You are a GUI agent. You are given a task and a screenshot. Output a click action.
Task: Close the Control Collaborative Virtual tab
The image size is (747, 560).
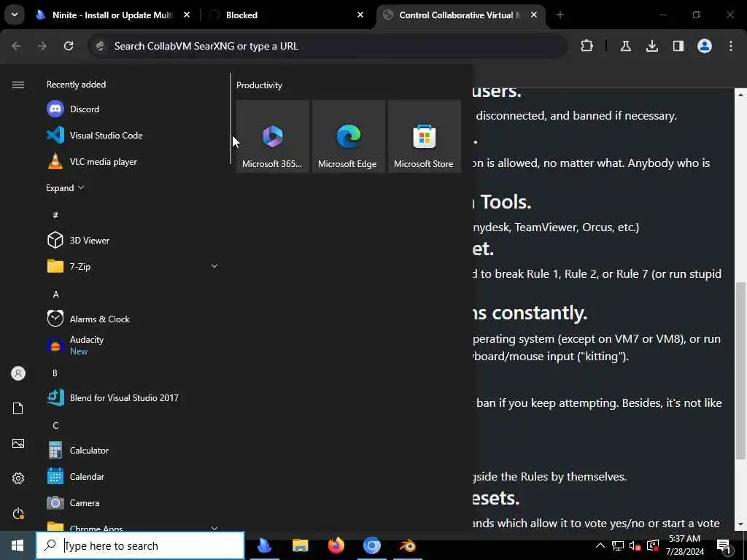click(534, 15)
